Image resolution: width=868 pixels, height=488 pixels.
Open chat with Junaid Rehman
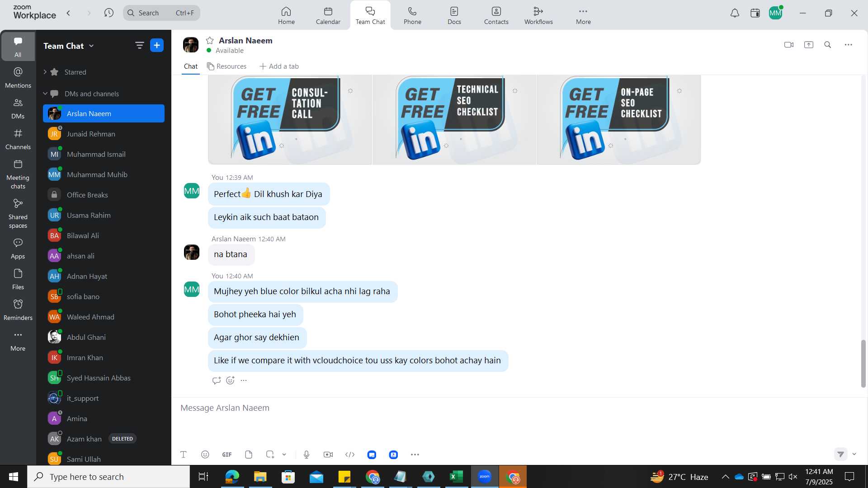[x=104, y=134]
